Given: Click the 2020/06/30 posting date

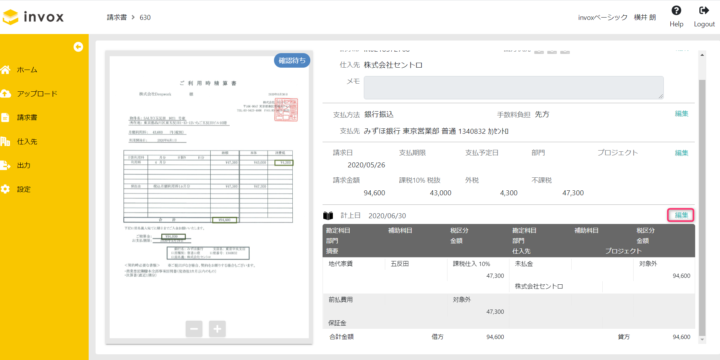Looking at the screenshot, I should [387, 216].
